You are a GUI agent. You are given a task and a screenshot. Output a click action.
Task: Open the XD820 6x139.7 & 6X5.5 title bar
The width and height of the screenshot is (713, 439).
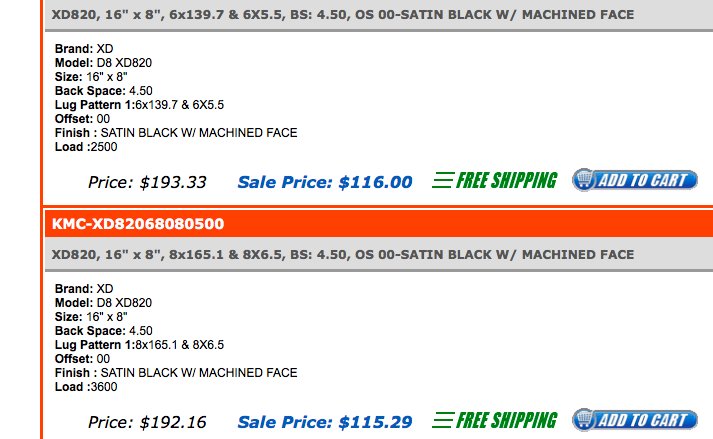tap(379, 15)
